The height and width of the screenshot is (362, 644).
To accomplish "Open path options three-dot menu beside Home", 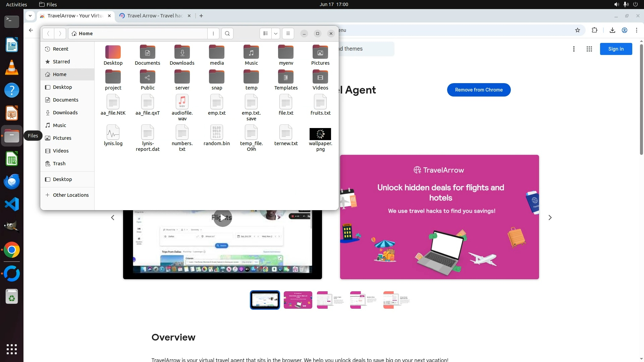I will coord(213,34).
